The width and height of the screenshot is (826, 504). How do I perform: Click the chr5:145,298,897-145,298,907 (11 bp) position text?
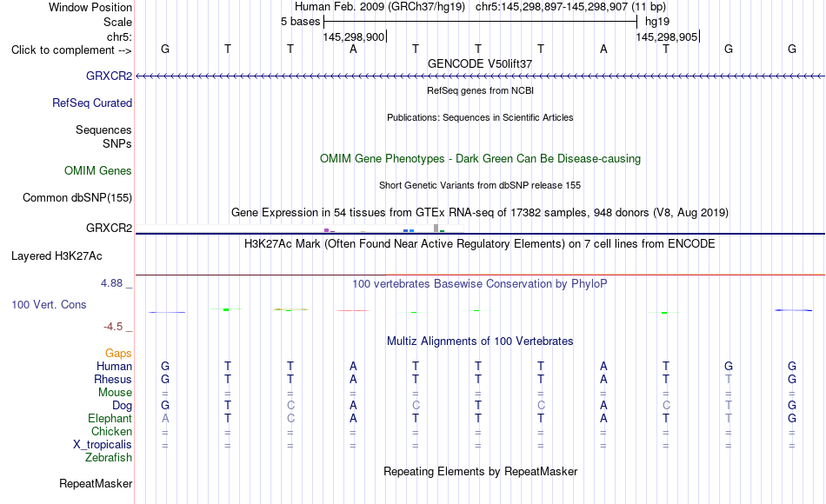click(571, 7)
